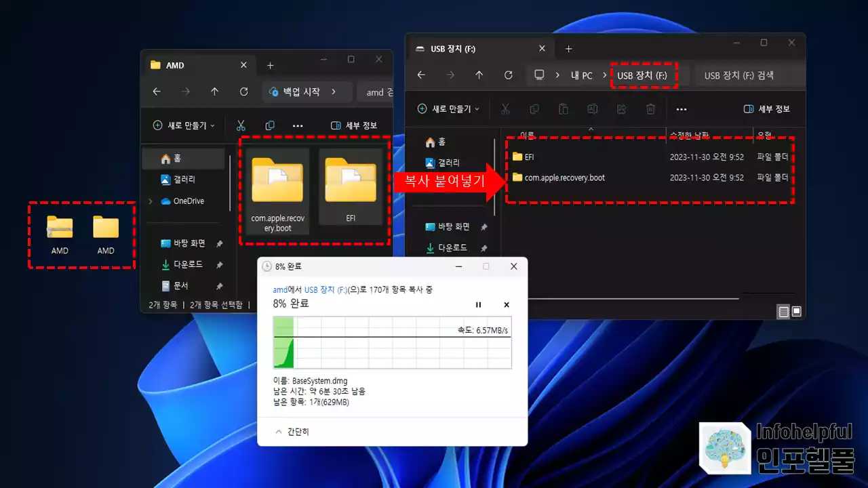Copy selected items in AMD window
Screen dimensions: 868x488
coord(270,125)
